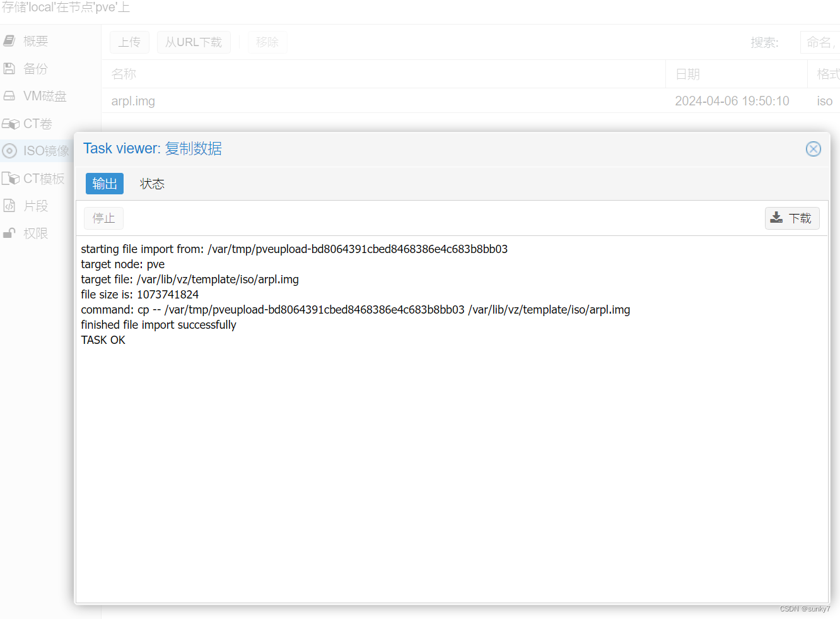Viewport: 840px width, 619px height.
Task: Click the CT模板 template icon
Action: point(11,179)
